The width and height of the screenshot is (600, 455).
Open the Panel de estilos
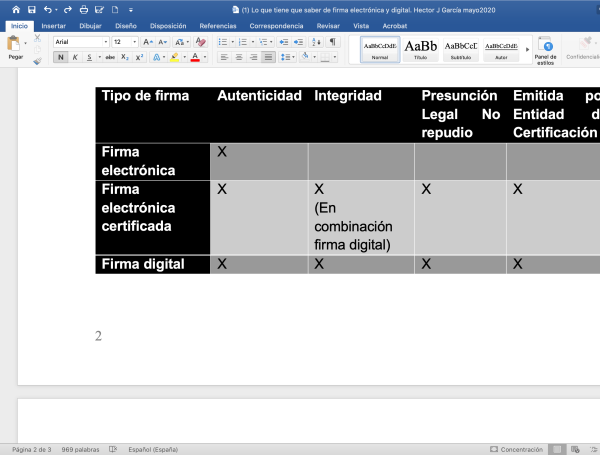click(x=545, y=49)
